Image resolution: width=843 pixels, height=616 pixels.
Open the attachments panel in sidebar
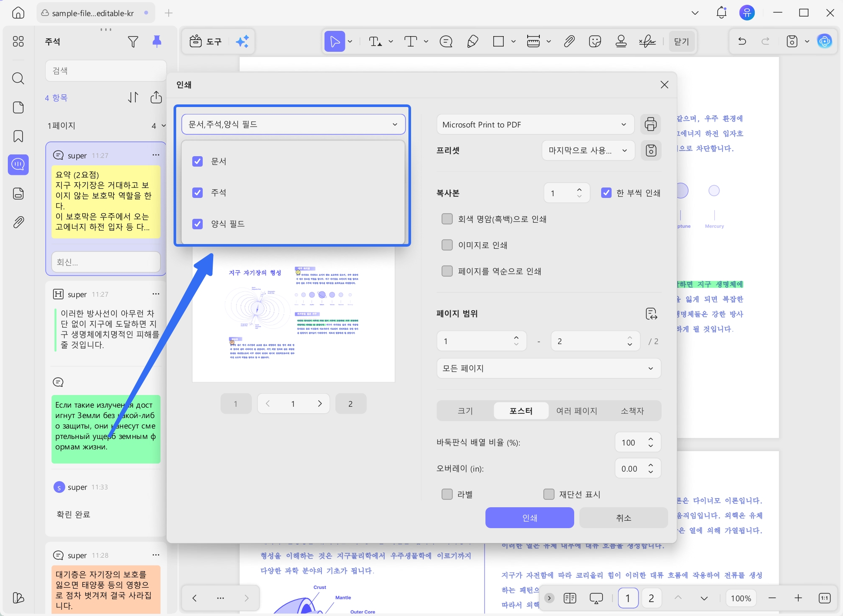tap(18, 222)
